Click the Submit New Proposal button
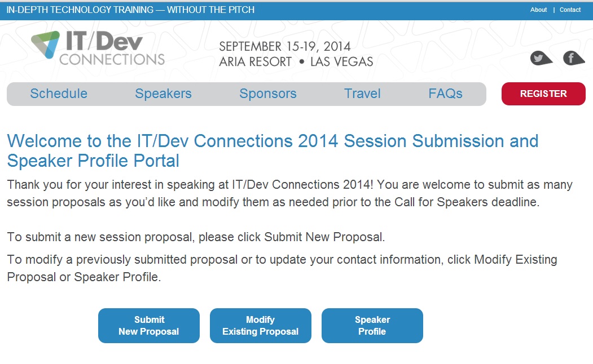 click(x=149, y=326)
